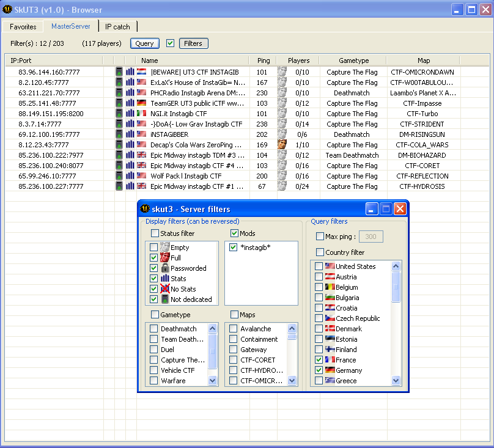The width and height of the screenshot is (494, 448).
Task: Sort by Gametype column header
Action: tap(353, 61)
